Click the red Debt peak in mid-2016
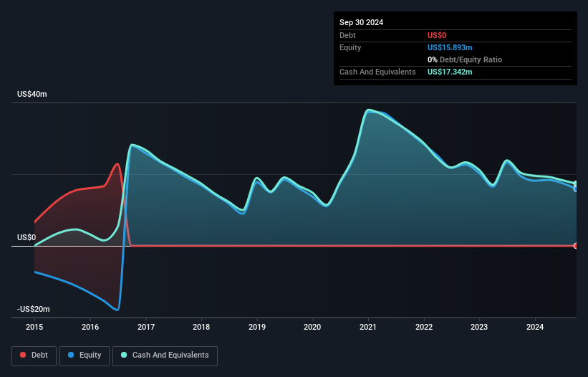Viewport: 588px width, 377px height. [117, 163]
